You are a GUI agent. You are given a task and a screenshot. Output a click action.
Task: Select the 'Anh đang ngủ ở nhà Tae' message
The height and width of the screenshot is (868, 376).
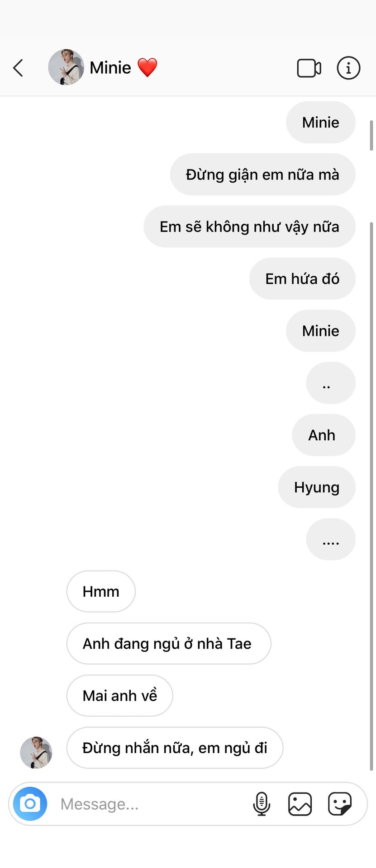[169, 643]
